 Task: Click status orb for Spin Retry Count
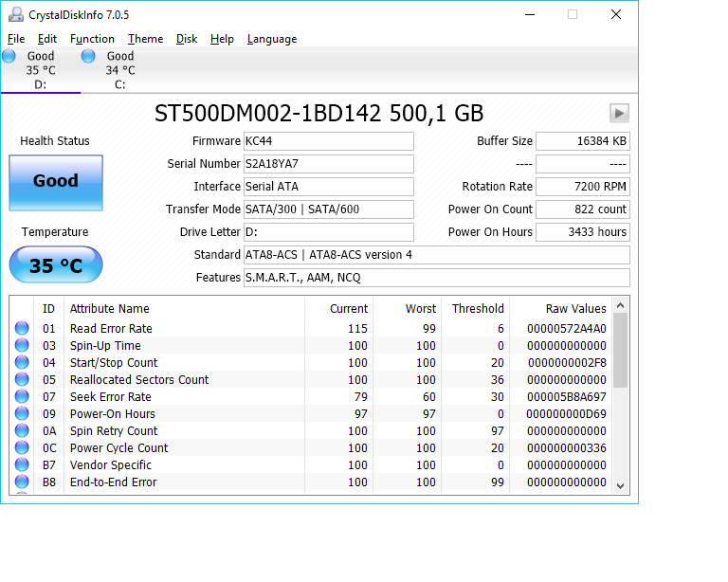coord(22,430)
